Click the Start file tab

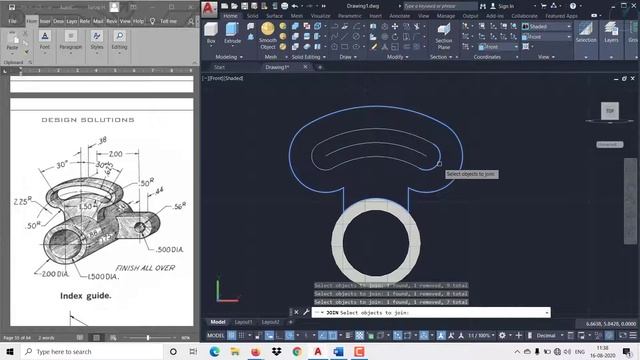pyautogui.click(x=220, y=67)
